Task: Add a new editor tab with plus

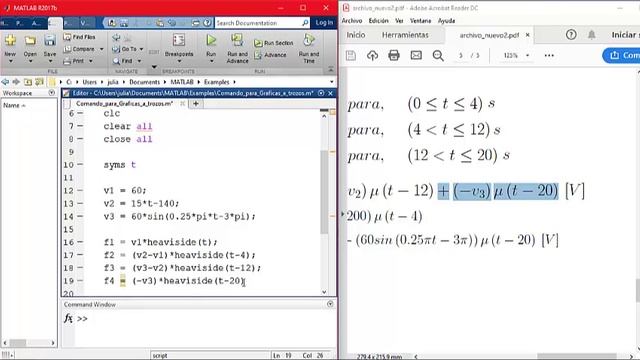Action: [196, 104]
